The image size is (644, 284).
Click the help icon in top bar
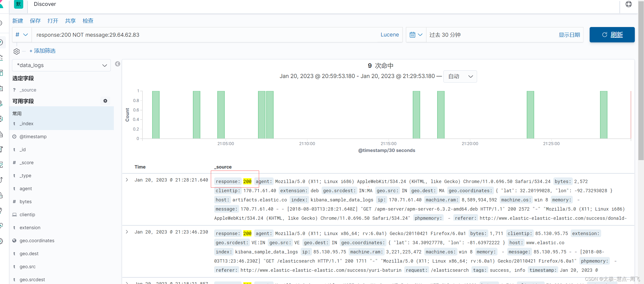pos(628,4)
